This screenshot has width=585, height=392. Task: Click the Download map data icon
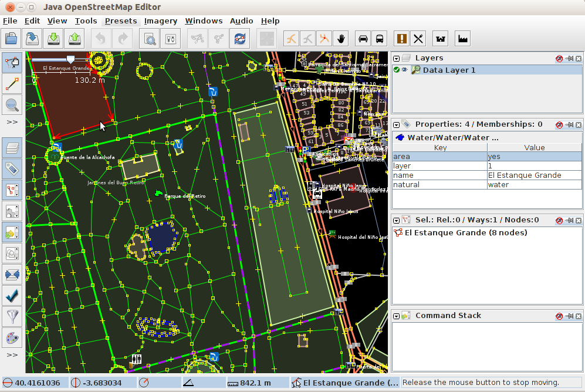[53, 39]
